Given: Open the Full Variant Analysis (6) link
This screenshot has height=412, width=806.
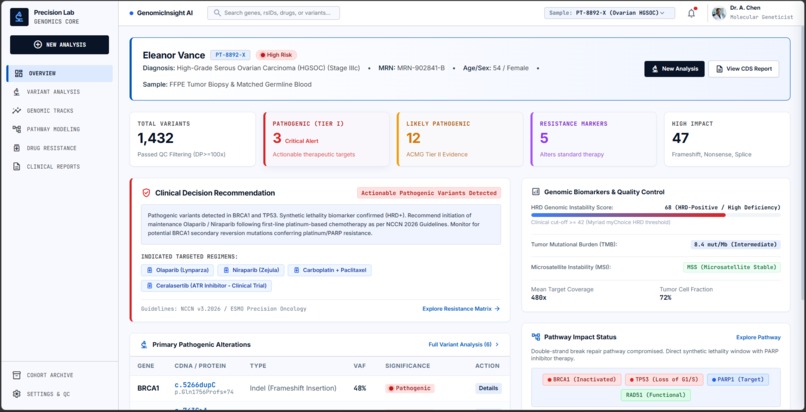Looking at the screenshot, I should [x=464, y=345].
